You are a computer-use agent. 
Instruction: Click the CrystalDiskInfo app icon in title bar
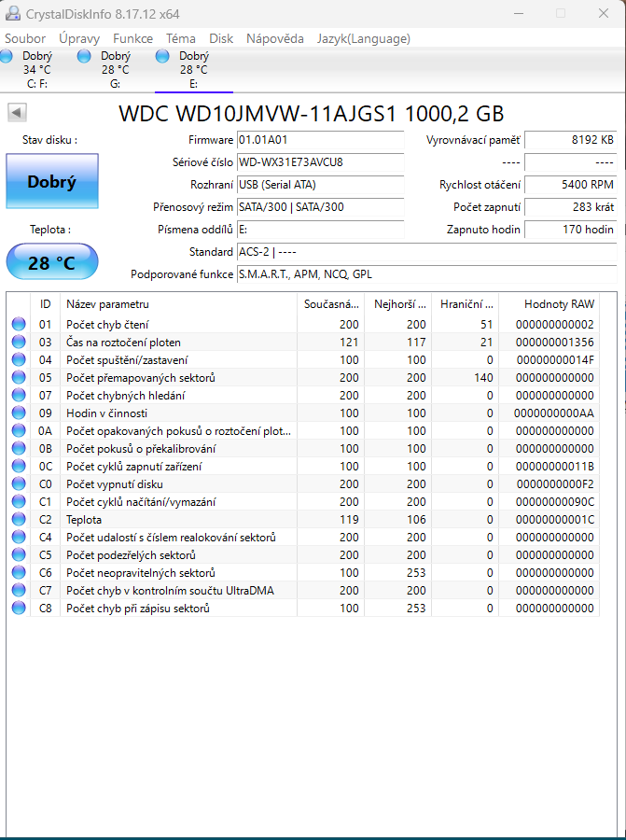click(13, 13)
